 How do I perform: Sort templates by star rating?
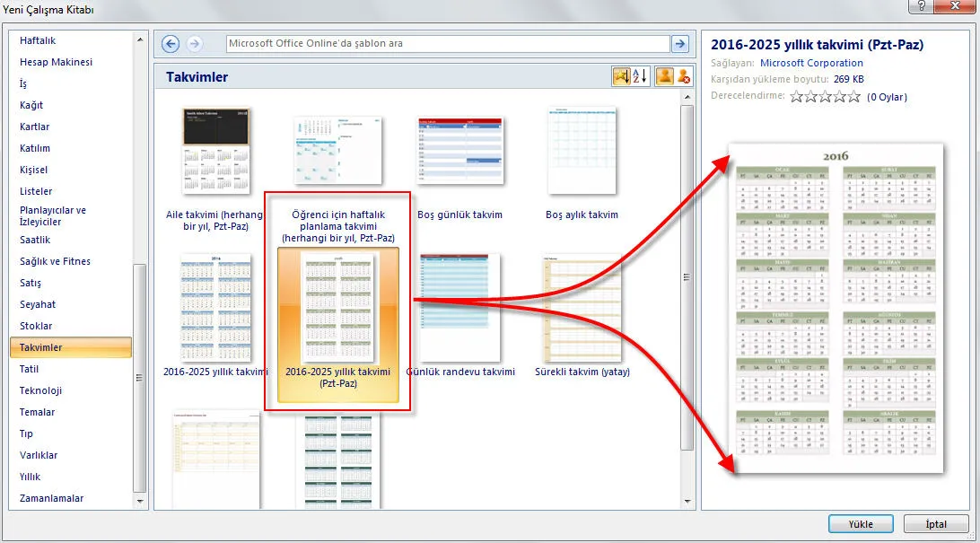621,77
